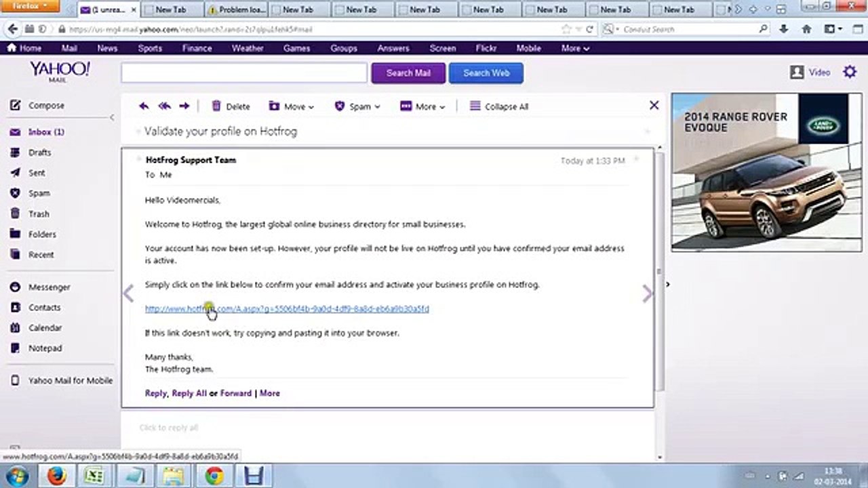Click the Forward arrow in message toolbar
Viewport: 868px width, 488px height.
[x=184, y=106]
